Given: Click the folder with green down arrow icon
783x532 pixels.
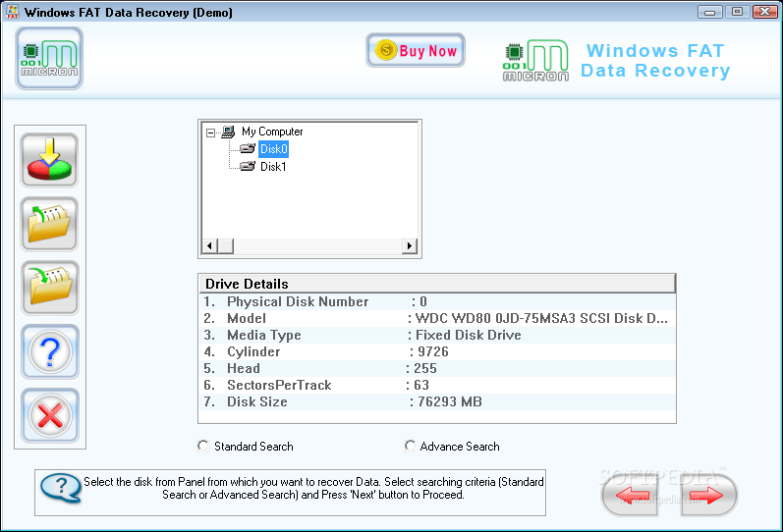Looking at the screenshot, I should [49, 288].
